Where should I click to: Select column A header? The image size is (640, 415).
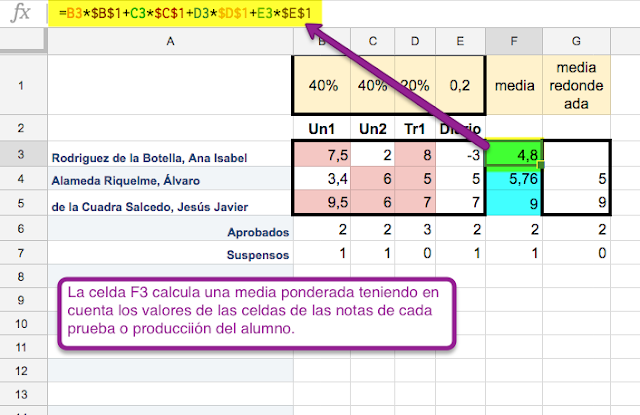[x=170, y=41]
